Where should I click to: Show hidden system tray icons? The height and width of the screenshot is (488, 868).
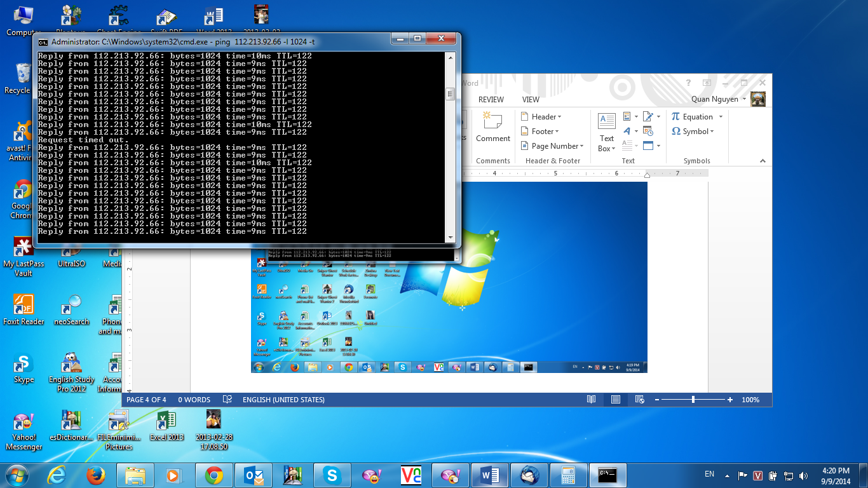[x=727, y=475]
